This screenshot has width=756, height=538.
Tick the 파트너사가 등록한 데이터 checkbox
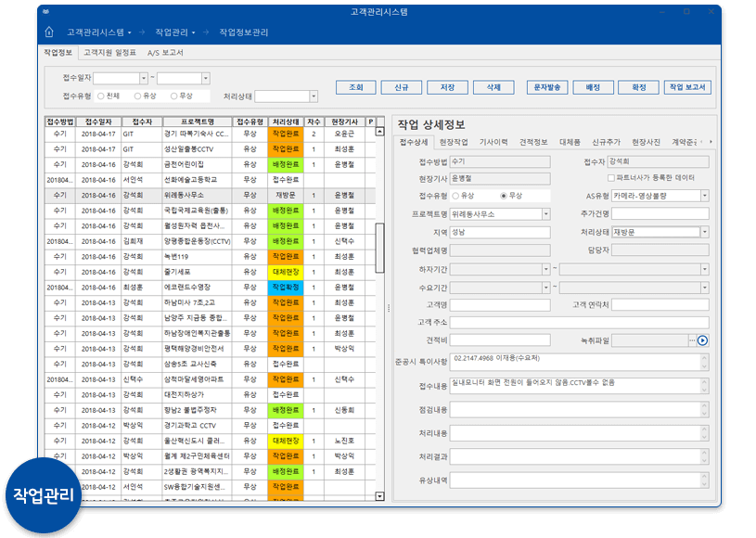coord(611,178)
